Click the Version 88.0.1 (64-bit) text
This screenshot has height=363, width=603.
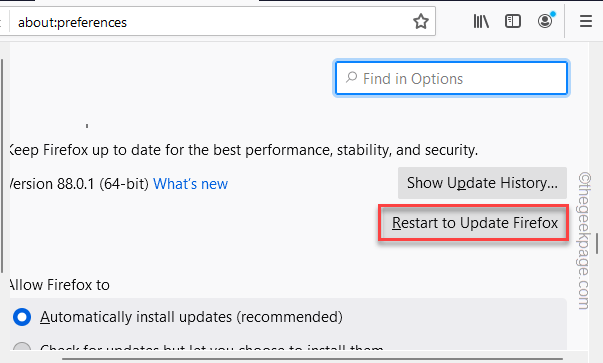coord(79,184)
